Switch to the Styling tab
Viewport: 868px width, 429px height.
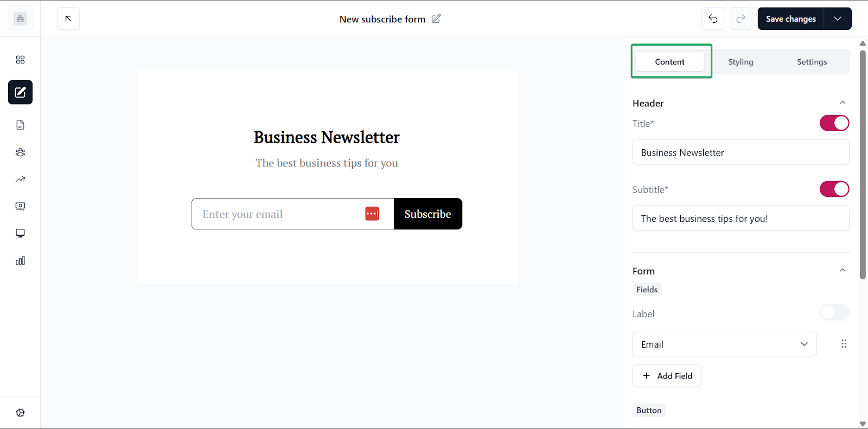point(741,62)
